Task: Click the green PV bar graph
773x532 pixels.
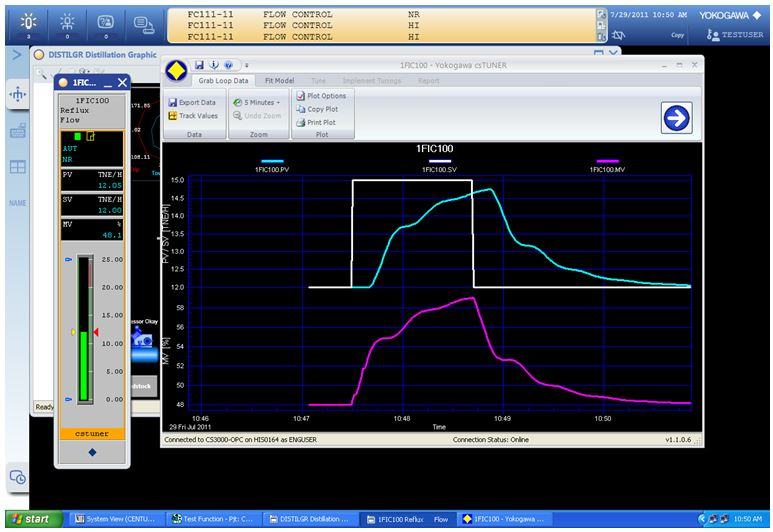Action: pyautogui.click(x=84, y=366)
